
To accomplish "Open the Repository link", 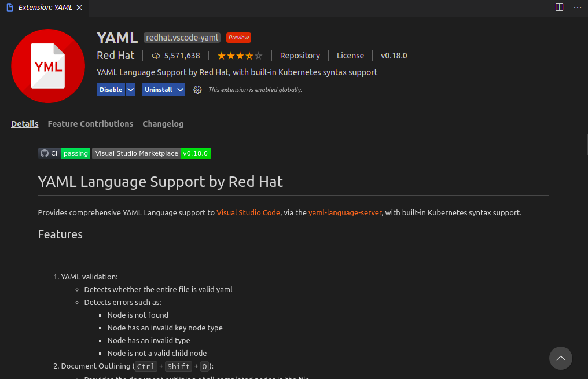I will [300, 56].
